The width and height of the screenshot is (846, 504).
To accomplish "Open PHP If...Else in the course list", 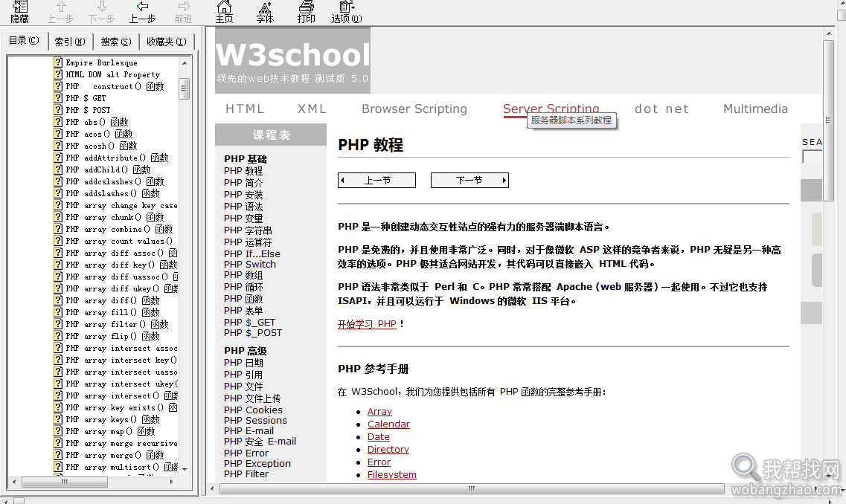I will pyautogui.click(x=252, y=254).
